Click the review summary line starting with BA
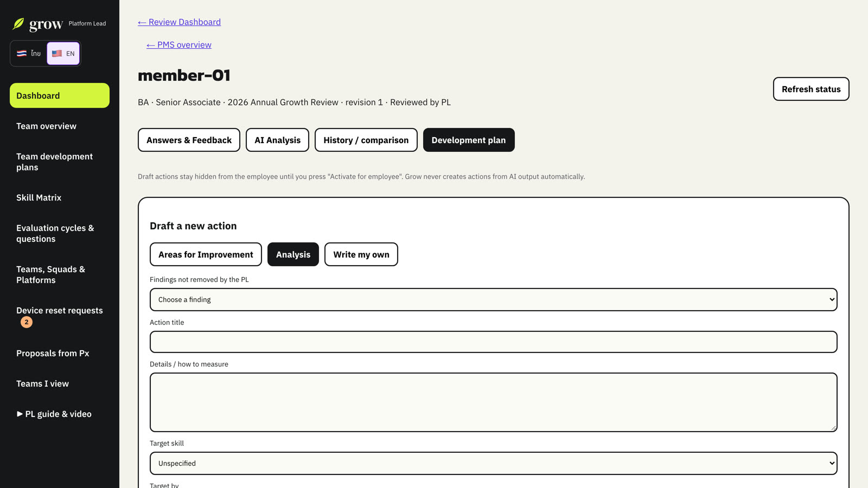The image size is (868, 488). click(294, 102)
